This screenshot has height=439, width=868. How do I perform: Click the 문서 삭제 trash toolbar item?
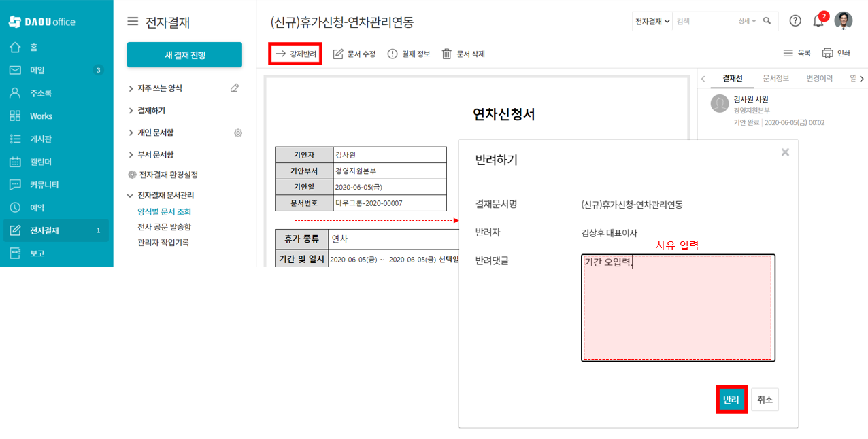pos(463,54)
